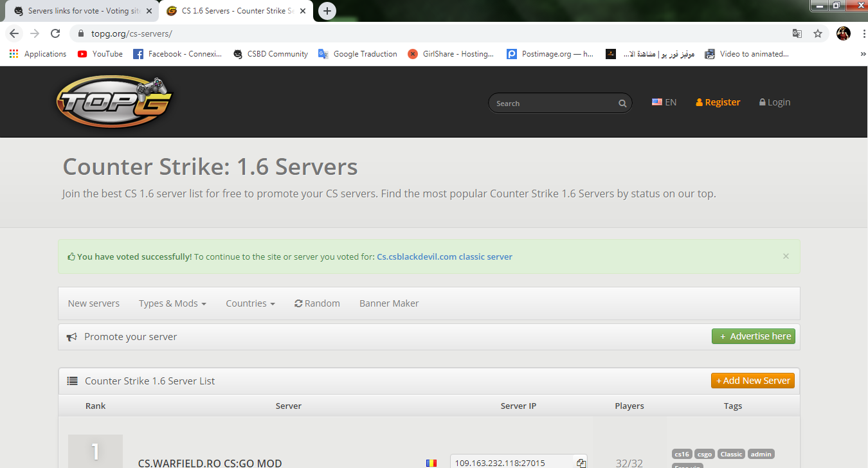Click the csgo tag
Image resolution: width=868 pixels, height=468 pixels.
(705, 454)
